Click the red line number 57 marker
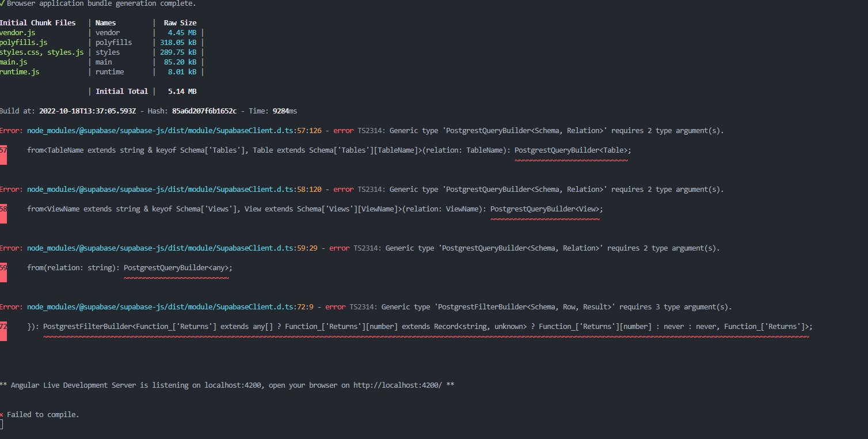 pyautogui.click(x=3, y=154)
